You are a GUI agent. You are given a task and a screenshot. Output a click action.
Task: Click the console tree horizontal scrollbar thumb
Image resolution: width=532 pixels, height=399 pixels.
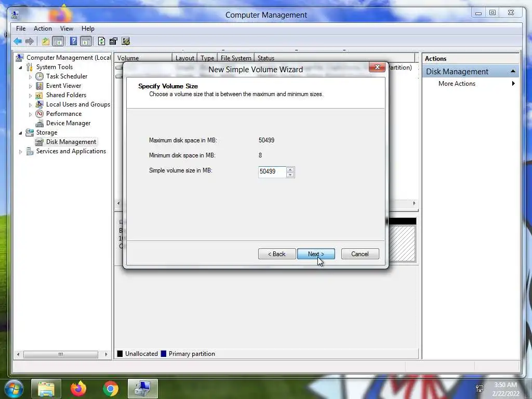[60, 354]
